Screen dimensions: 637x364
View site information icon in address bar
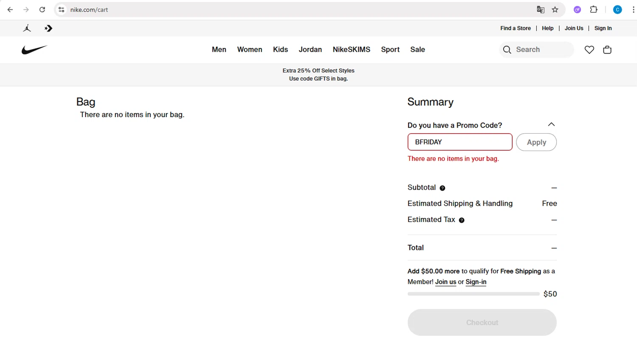62,9
